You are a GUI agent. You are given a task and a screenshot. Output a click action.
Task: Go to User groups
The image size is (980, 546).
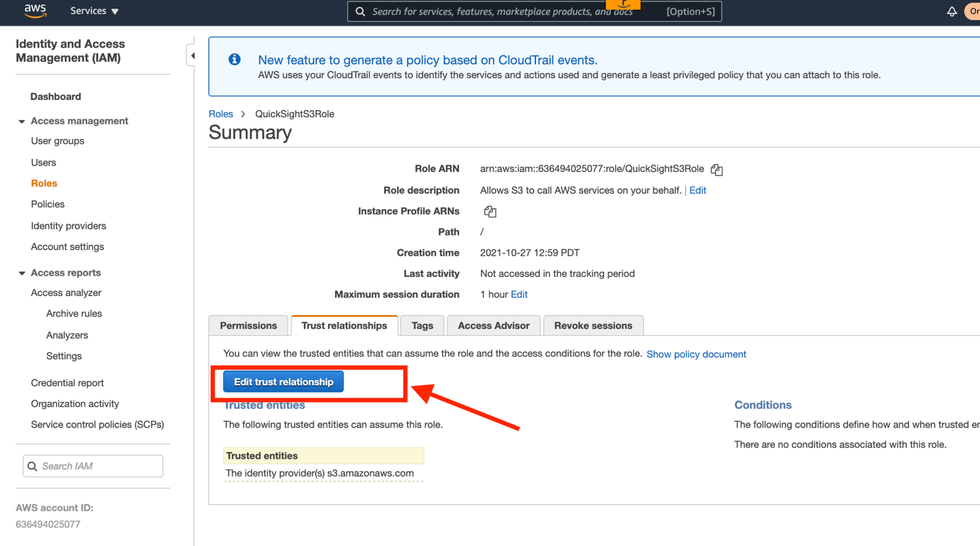point(58,141)
